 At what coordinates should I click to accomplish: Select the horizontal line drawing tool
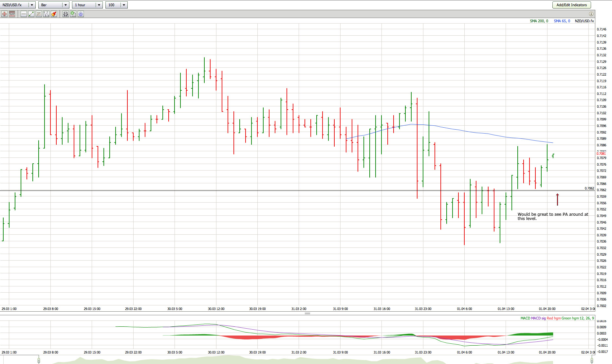coord(24,14)
